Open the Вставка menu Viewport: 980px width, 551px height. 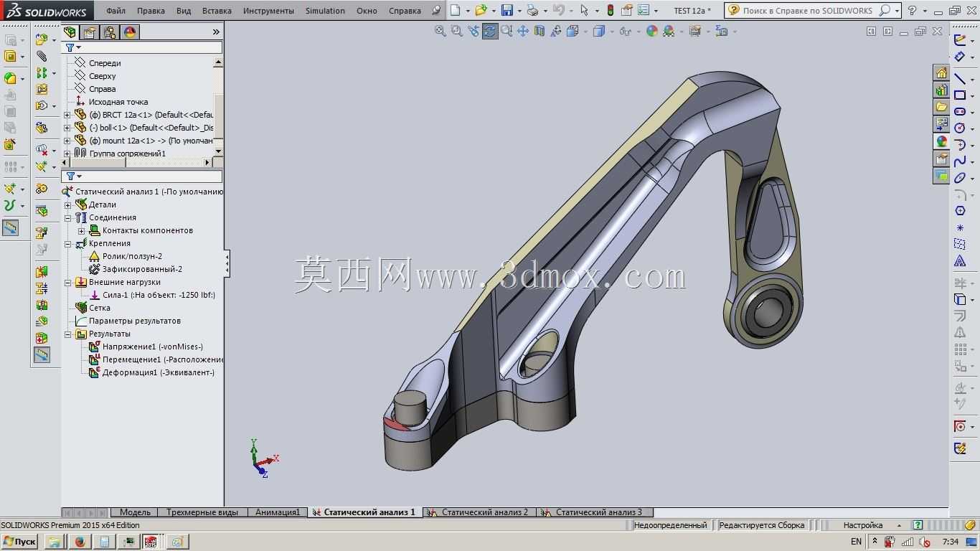(217, 11)
